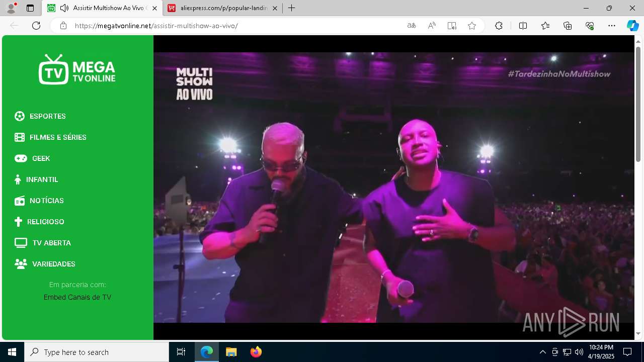Click the address bar URL

pyautogui.click(x=156, y=26)
